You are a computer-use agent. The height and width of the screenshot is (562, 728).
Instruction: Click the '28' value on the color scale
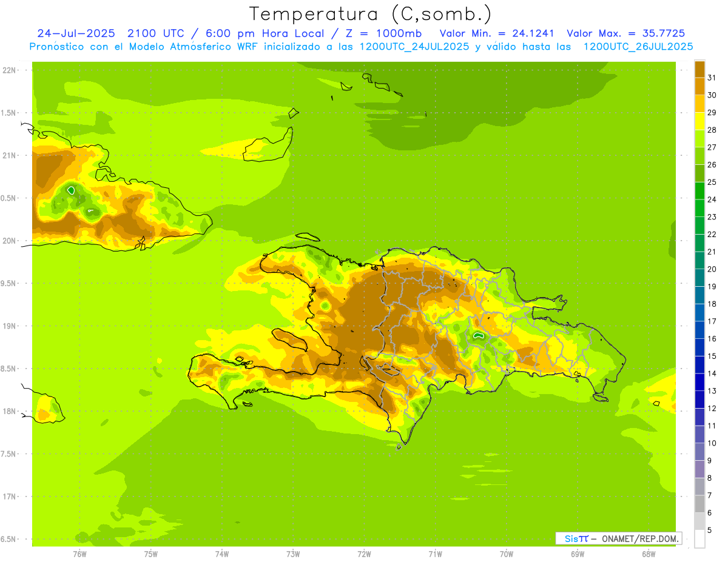pyautogui.click(x=712, y=130)
